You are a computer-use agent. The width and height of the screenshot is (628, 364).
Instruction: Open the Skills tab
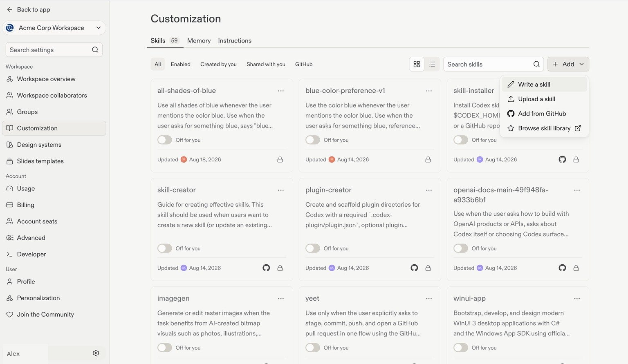(165, 40)
